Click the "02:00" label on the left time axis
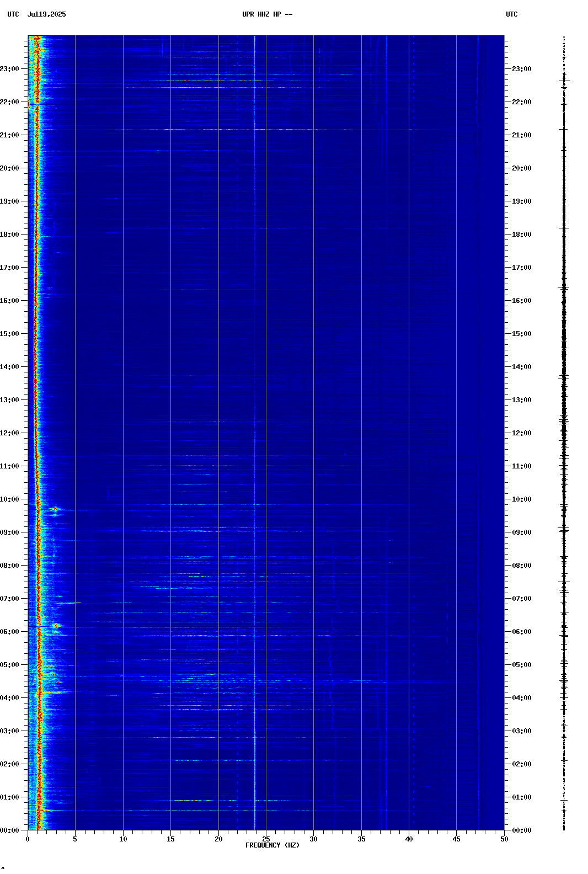The height and width of the screenshot is (874, 588). click(x=9, y=764)
